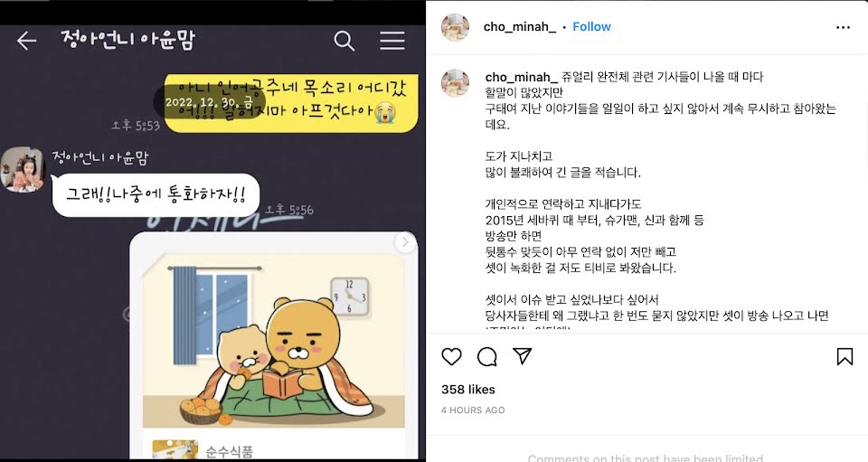Image resolution: width=868 pixels, height=462 pixels.
Task: Follow the cho_minah_ account
Action: (x=591, y=26)
